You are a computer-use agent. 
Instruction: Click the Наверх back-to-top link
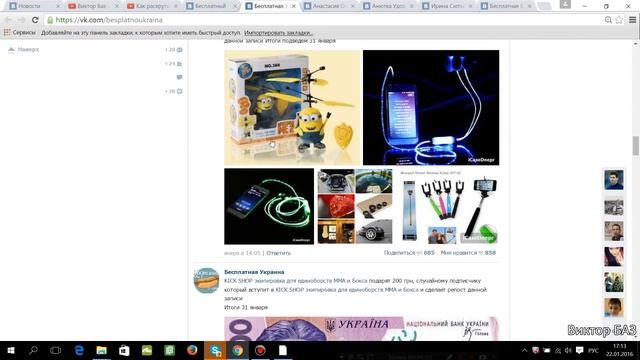24,49
